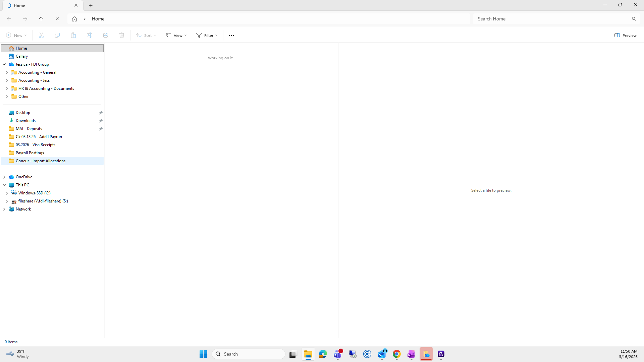Viewport: 644px width, 362px height.
Task: Unpin MAI - Deposits folder pin
Action: click(101, 129)
